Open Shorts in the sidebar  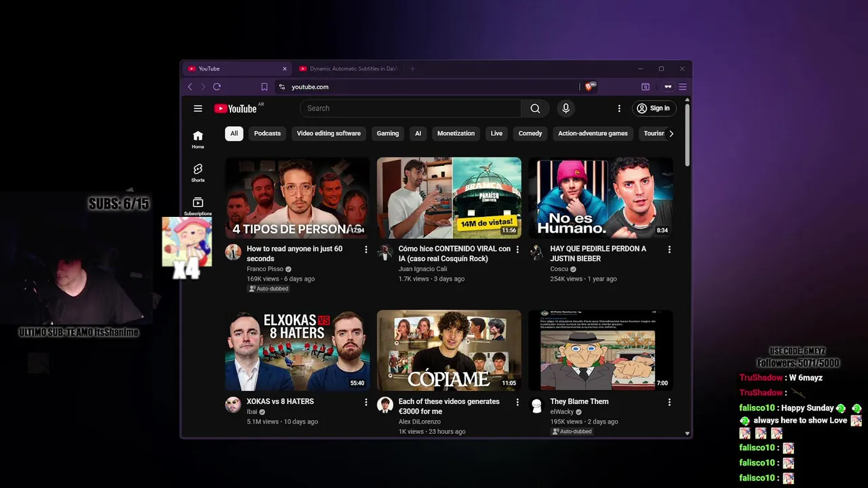[x=198, y=173]
